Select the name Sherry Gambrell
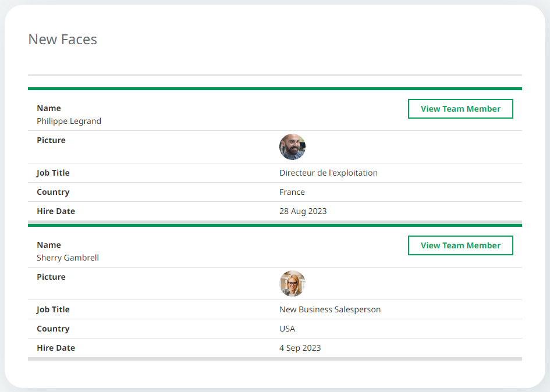 pyautogui.click(x=68, y=258)
